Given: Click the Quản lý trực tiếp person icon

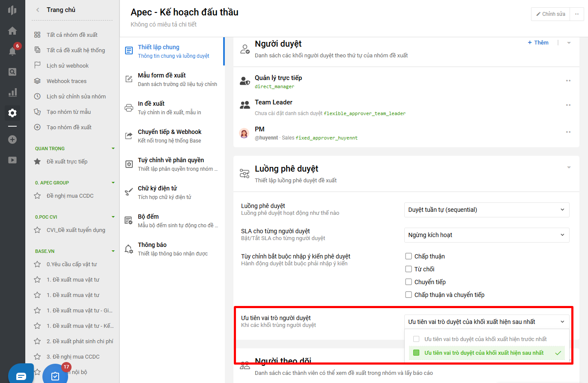Looking at the screenshot, I should (245, 80).
